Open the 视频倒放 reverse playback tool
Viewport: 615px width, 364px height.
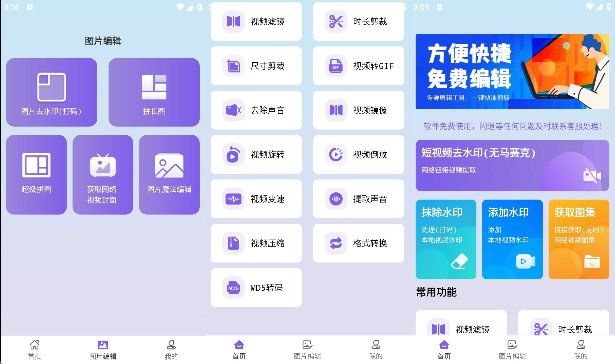358,154
